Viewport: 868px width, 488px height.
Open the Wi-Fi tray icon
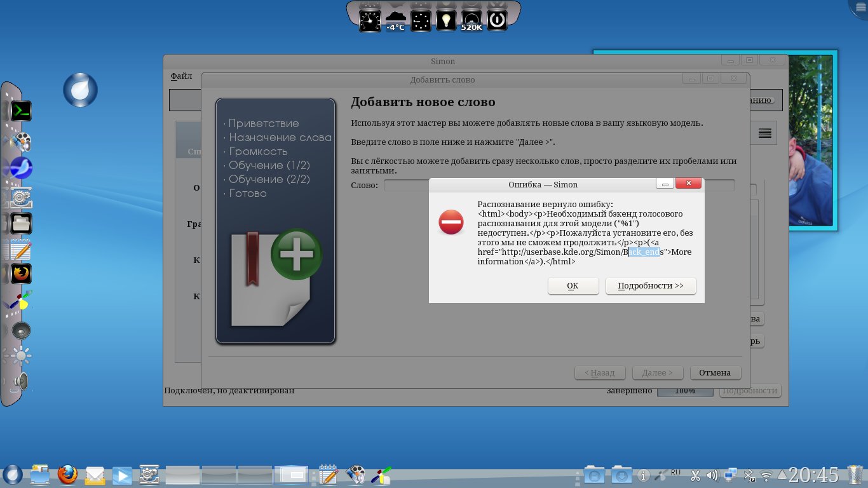tap(766, 475)
